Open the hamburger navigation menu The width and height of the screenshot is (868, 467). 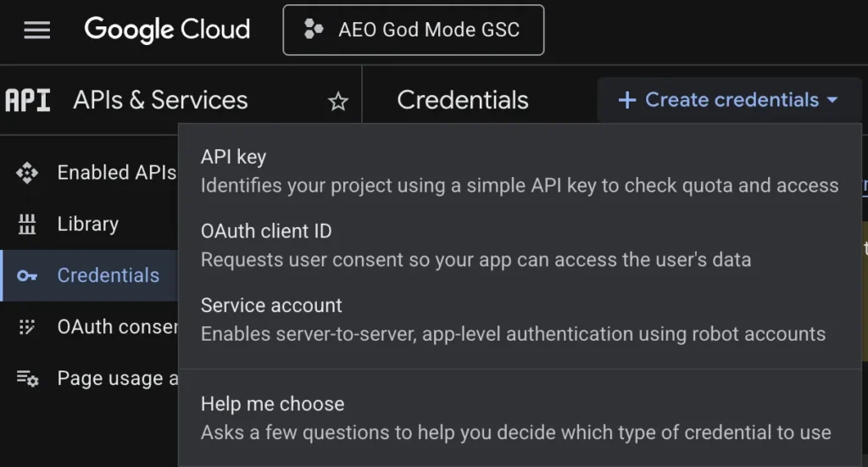37,31
